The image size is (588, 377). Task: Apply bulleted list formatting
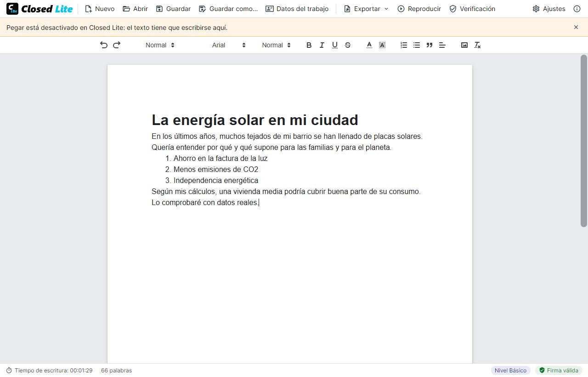[417, 45]
